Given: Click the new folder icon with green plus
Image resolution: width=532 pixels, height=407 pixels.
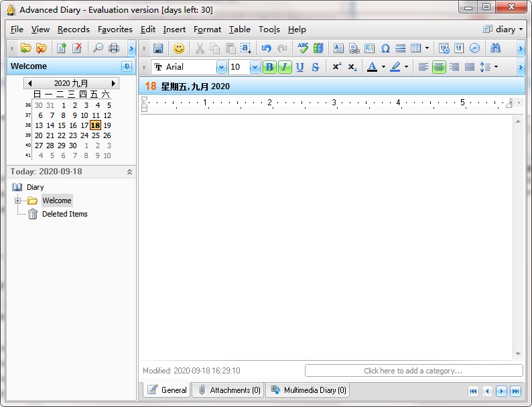Looking at the screenshot, I should 25,48.
